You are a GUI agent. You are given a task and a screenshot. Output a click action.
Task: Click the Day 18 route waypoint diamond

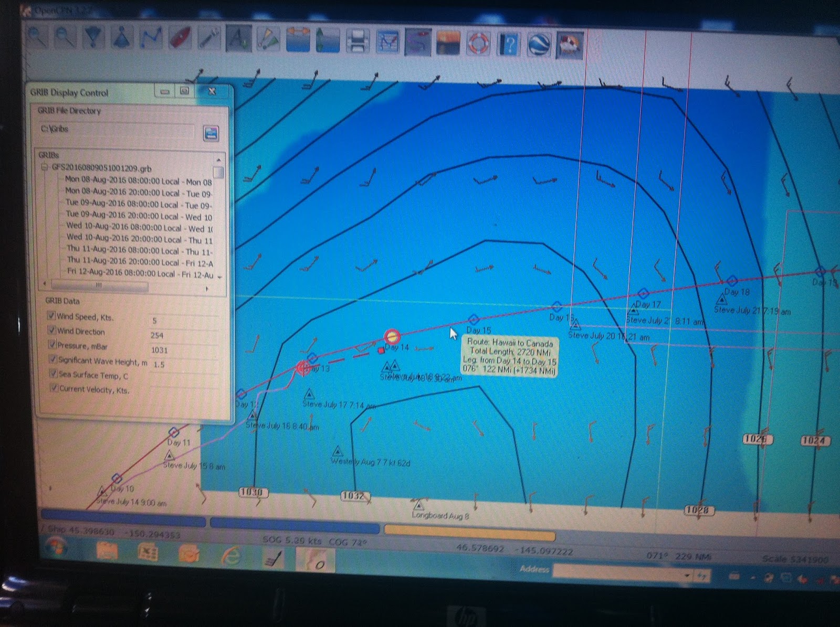(732, 281)
